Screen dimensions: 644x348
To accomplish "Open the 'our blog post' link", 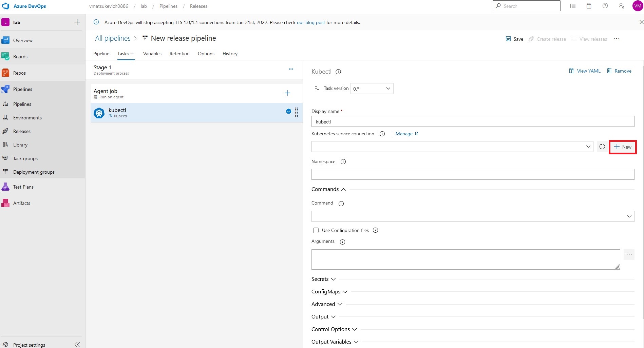I will click(x=311, y=22).
